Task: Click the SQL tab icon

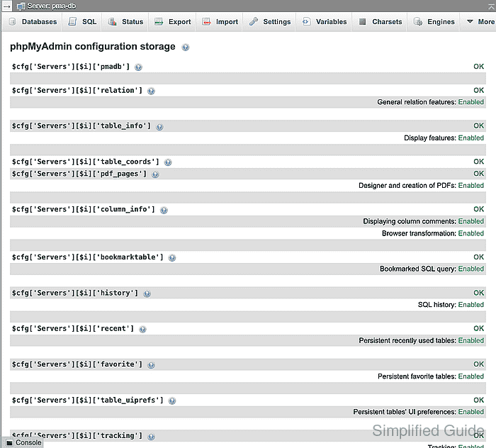Action: point(72,21)
